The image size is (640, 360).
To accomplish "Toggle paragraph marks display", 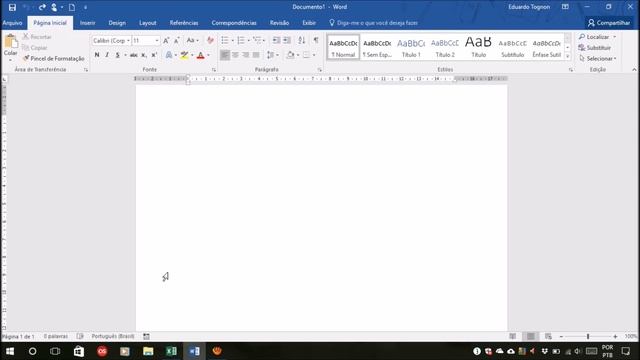I will coord(316,40).
